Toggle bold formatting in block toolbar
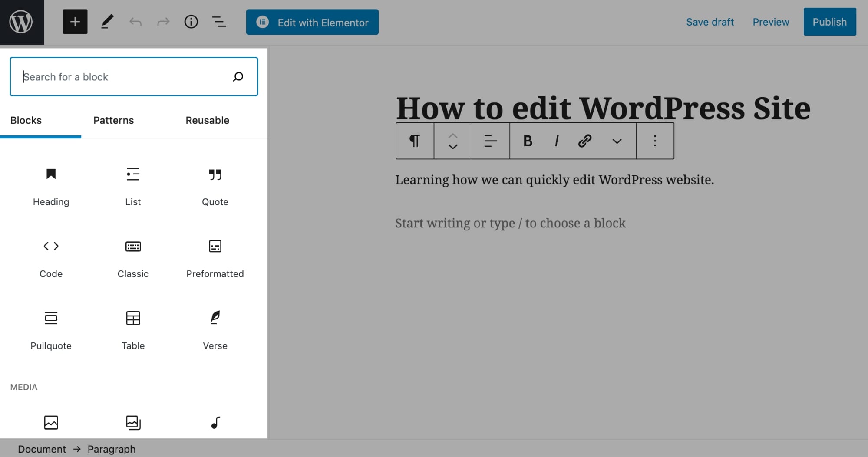Viewport: 868px width, 457px height. coord(528,141)
